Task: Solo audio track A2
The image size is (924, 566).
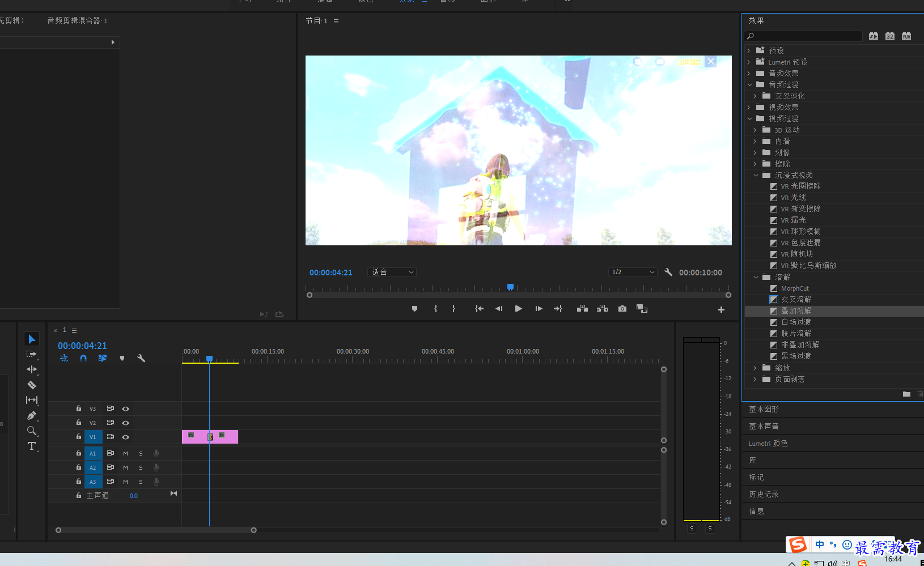Action: point(141,467)
